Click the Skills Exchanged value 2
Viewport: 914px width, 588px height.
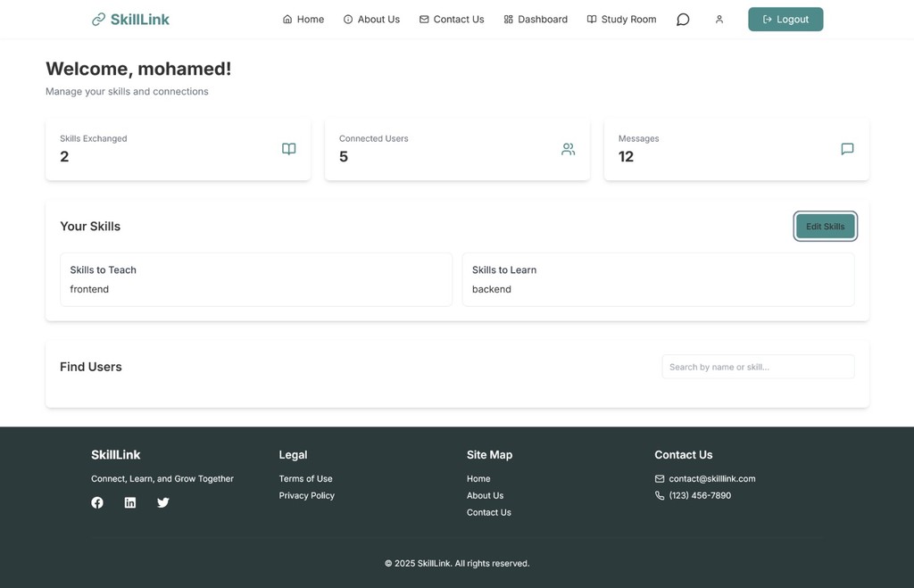(x=64, y=157)
